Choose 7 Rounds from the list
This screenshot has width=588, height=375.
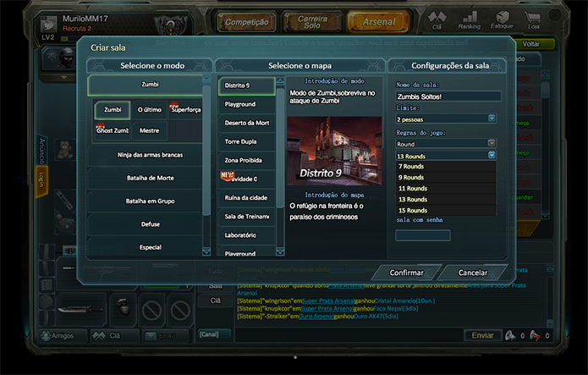[446, 166]
